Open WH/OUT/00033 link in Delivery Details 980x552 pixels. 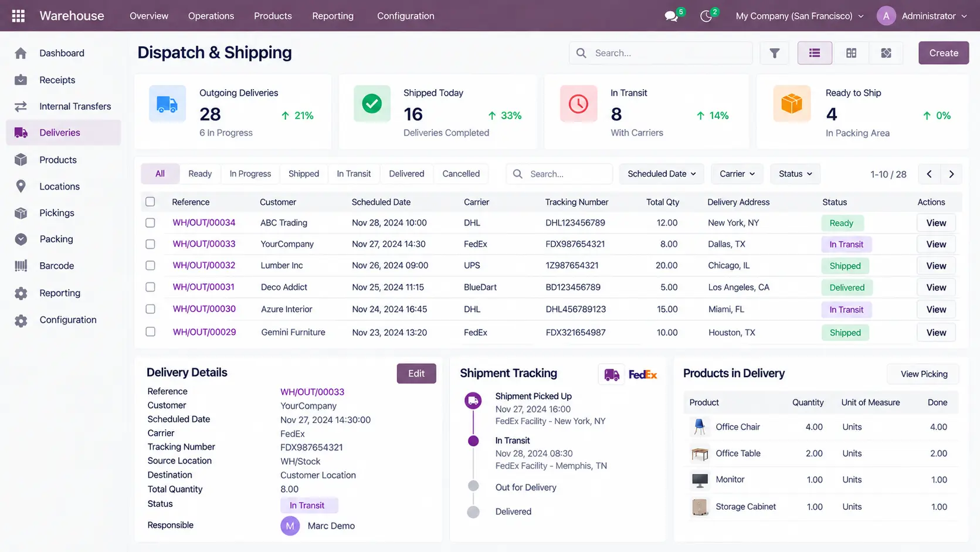(x=312, y=392)
